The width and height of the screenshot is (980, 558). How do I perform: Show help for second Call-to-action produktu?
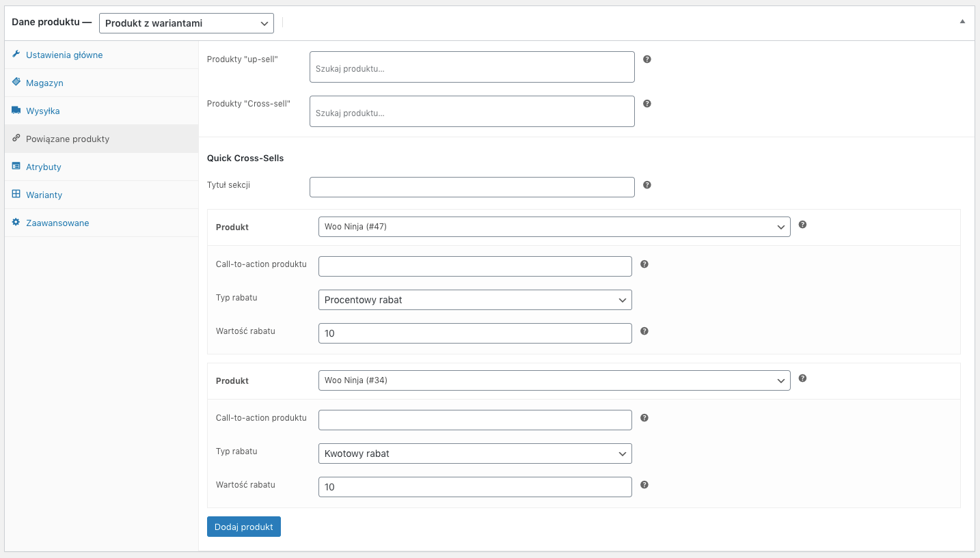point(644,418)
